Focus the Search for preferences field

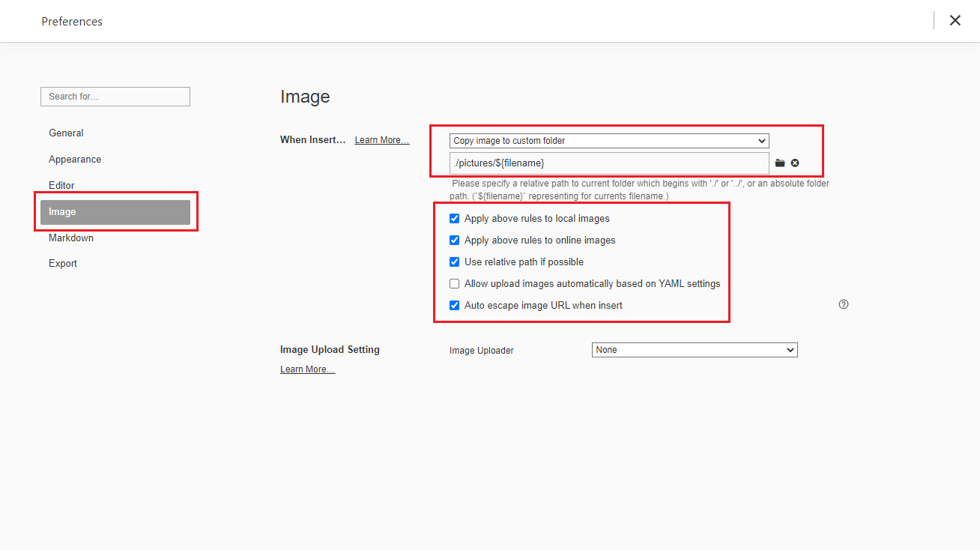(x=115, y=97)
